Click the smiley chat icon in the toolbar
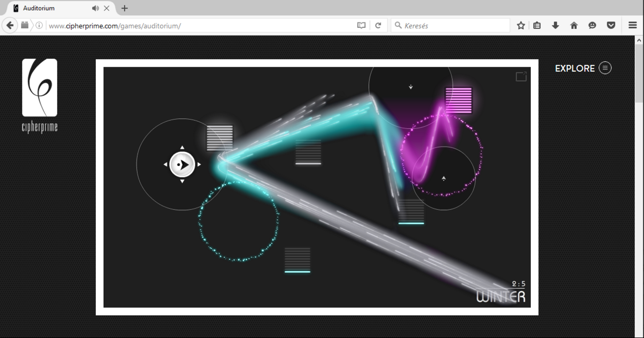The image size is (644, 338). 592,25
